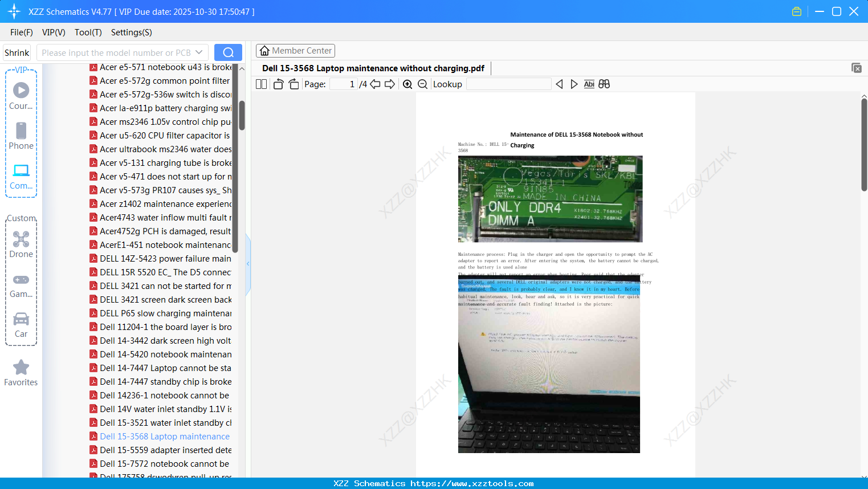Zoom out of the PDF document
The height and width of the screenshot is (489, 868).
(422, 84)
